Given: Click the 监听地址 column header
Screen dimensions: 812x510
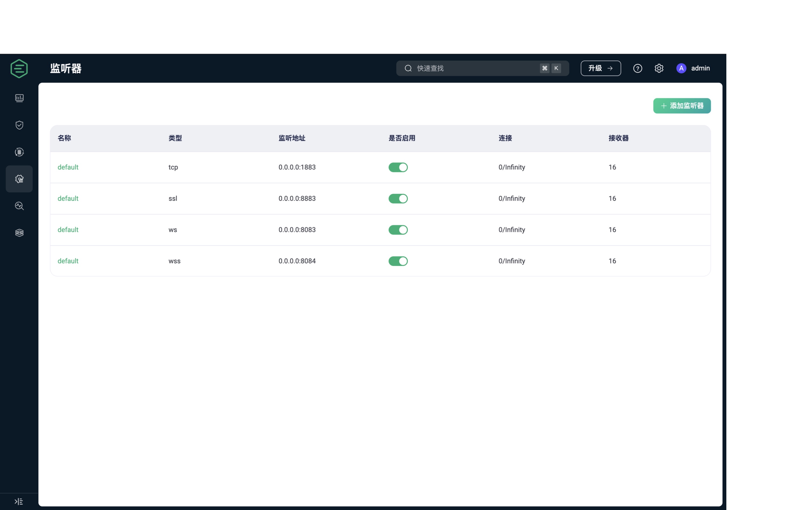Looking at the screenshot, I should (292, 138).
